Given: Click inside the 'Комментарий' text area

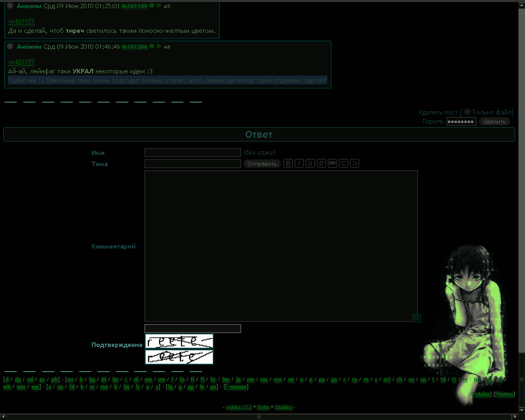Looking at the screenshot, I should (x=281, y=246).
